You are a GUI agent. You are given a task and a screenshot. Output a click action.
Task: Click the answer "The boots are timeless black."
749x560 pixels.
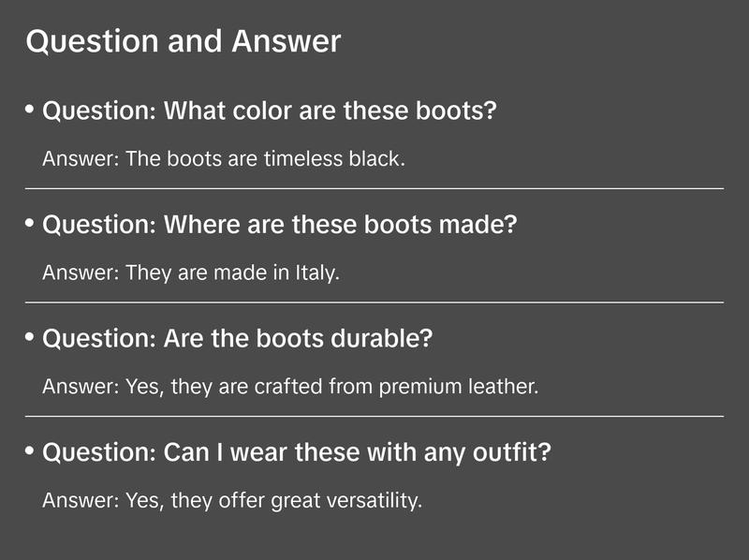224,158
